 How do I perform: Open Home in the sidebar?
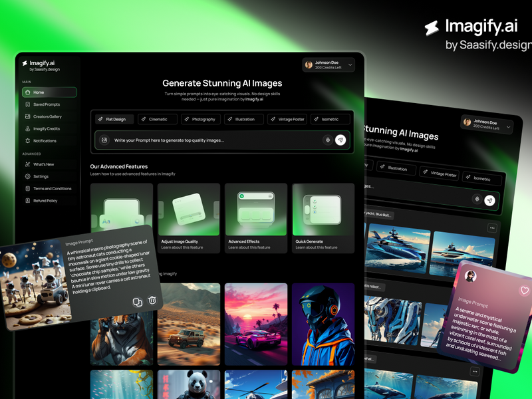(49, 92)
